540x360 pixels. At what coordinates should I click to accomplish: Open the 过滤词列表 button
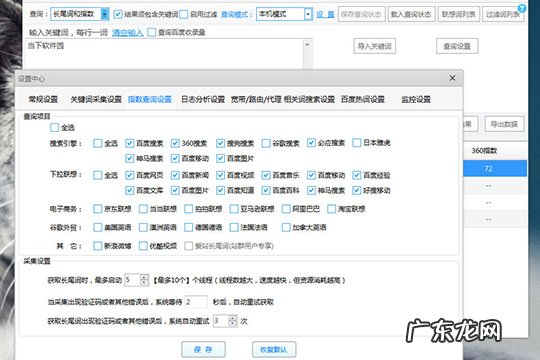503,14
